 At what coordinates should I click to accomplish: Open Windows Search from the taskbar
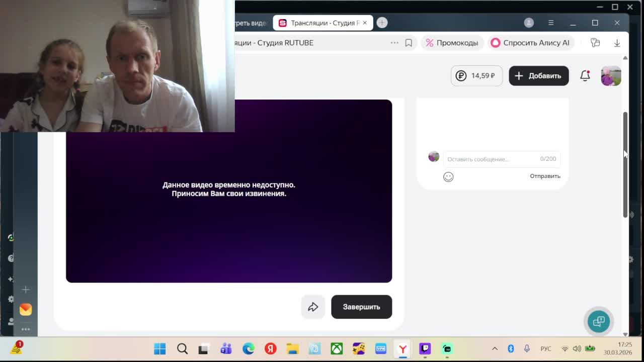click(182, 348)
